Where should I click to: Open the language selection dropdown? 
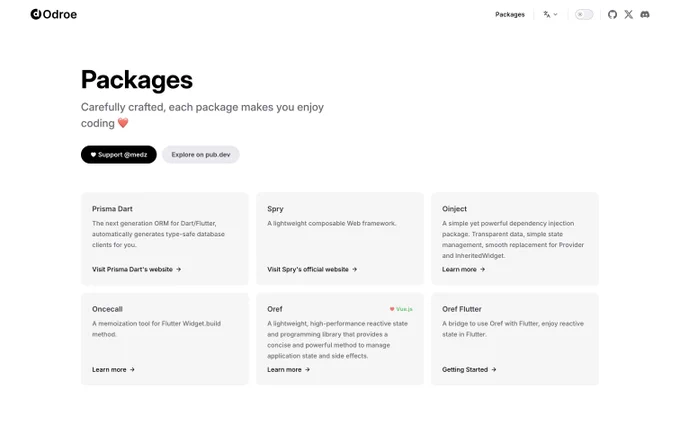550,14
